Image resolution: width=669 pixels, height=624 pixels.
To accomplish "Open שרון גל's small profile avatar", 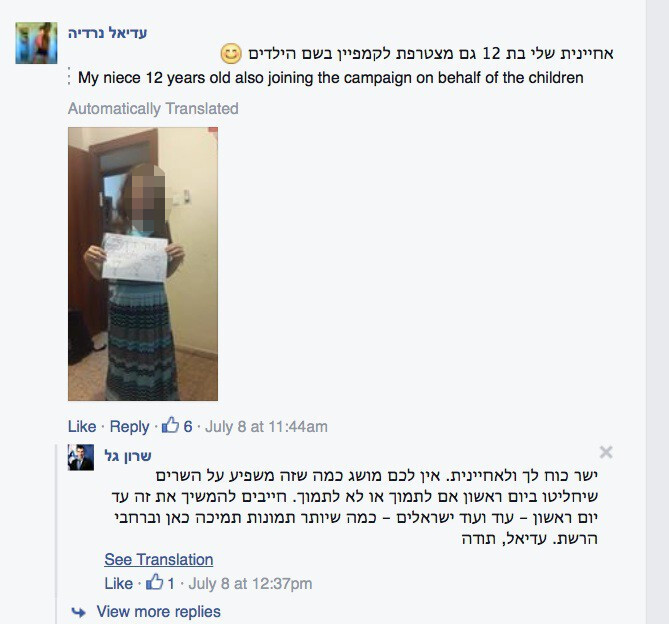I will tap(81, 457).
